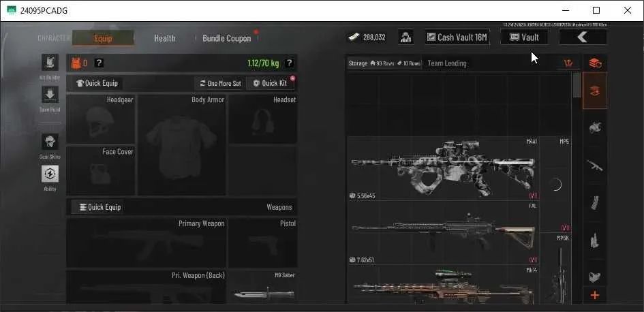Open the Bundle Coupon tab
The image size is (644, 312).
[227, 38]
